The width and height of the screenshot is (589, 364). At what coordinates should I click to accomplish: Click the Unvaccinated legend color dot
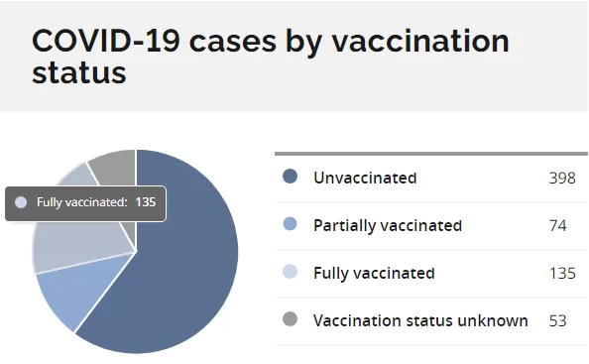[290, 177]
